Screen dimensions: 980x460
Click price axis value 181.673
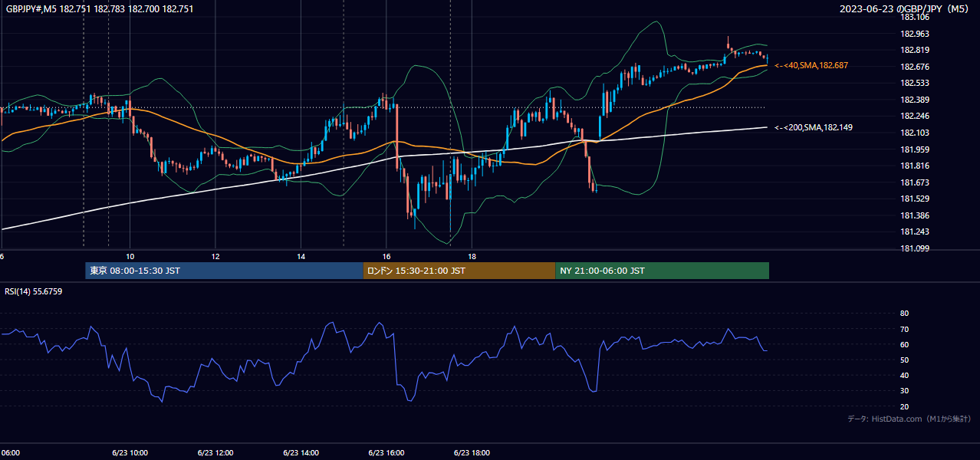(x=914, y=182)
